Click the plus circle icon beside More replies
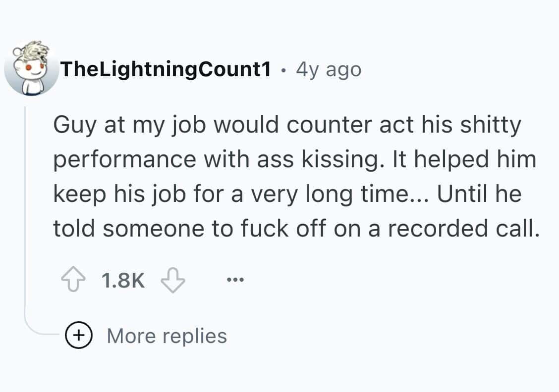The image size is (559, 392). 77,336
